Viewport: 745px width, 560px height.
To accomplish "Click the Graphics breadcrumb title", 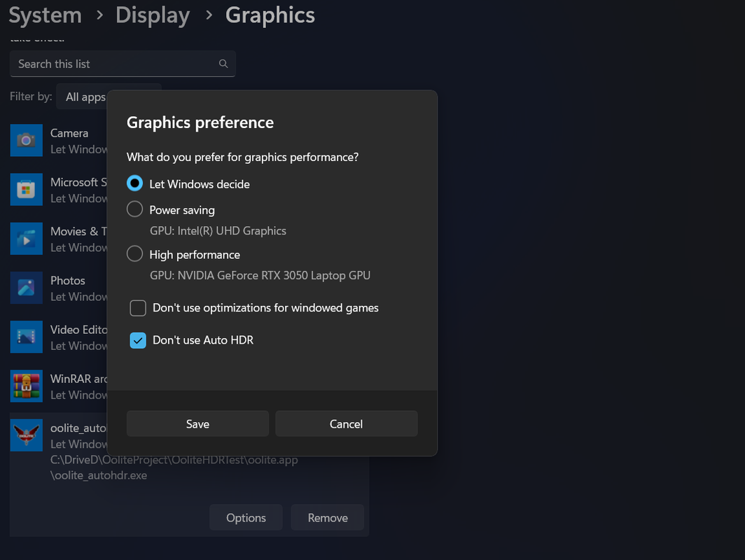I will tap(270, 15).
